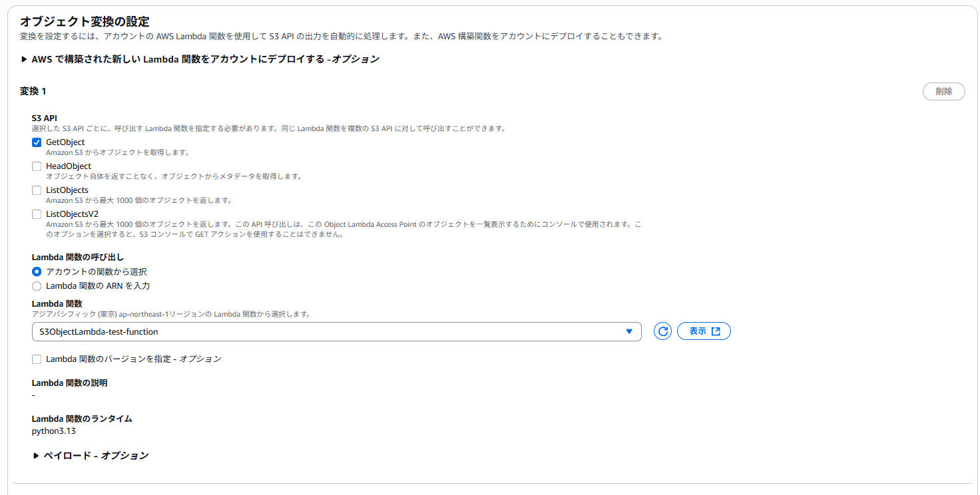Enable the ListObjects checkbox
The width and height of the screenshot is (980, 495).
tap(37, 190)
